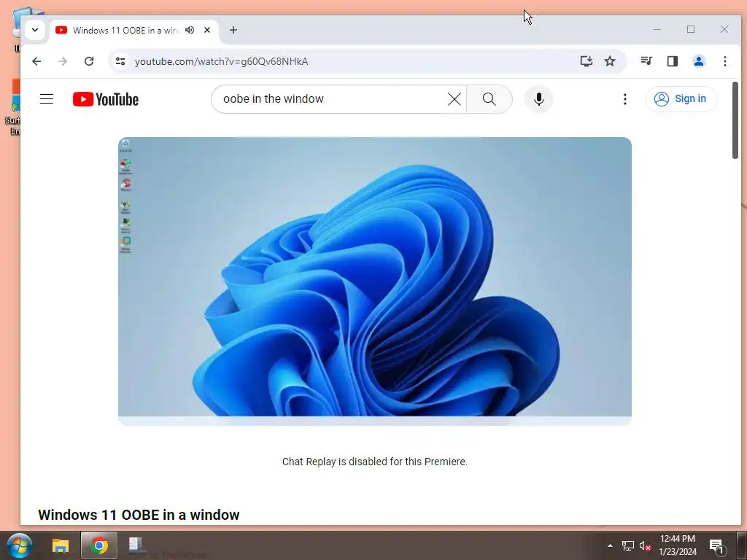Start search with your voice microphone
Image resolution: width=747 pixels, height=560 pixels.
[x=539, y=99]
